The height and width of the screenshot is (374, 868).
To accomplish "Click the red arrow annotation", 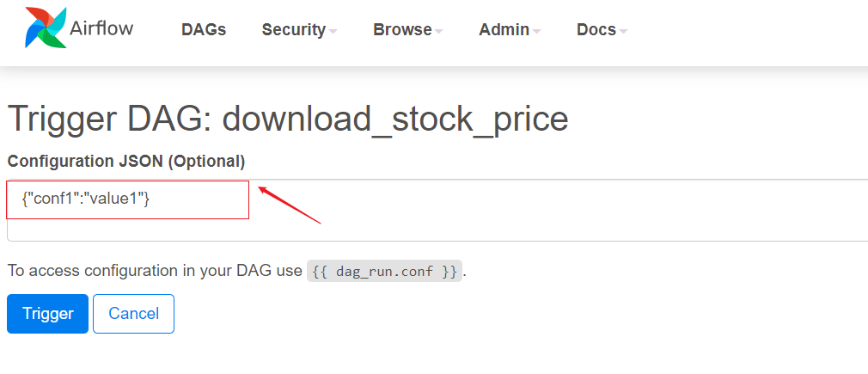I will (x=290, y=205).
